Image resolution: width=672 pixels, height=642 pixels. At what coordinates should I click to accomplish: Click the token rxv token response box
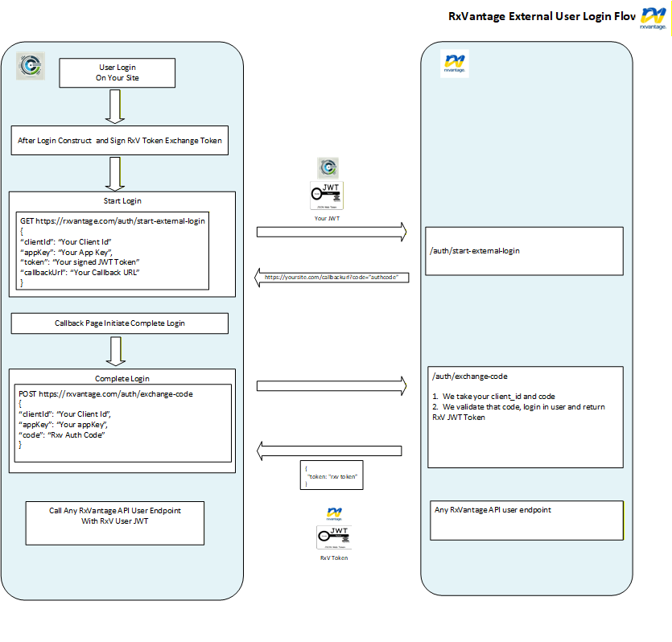332,475
